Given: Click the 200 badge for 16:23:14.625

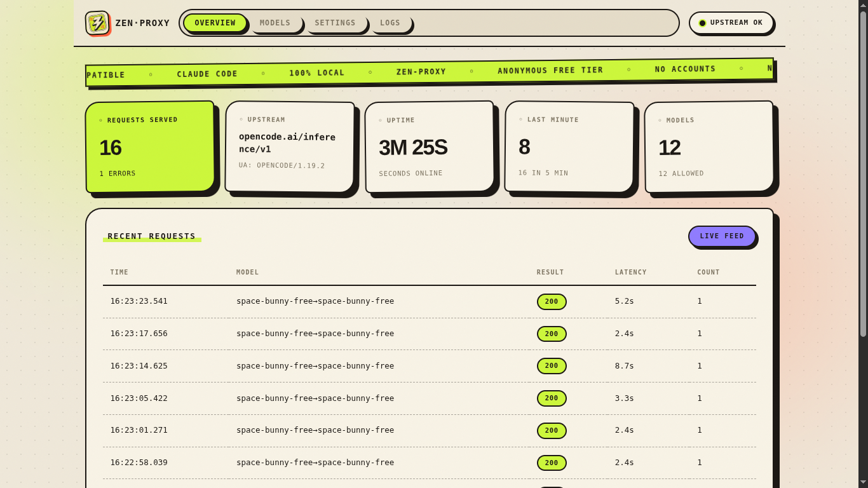Looking at the screenshot, I should 552,366.
